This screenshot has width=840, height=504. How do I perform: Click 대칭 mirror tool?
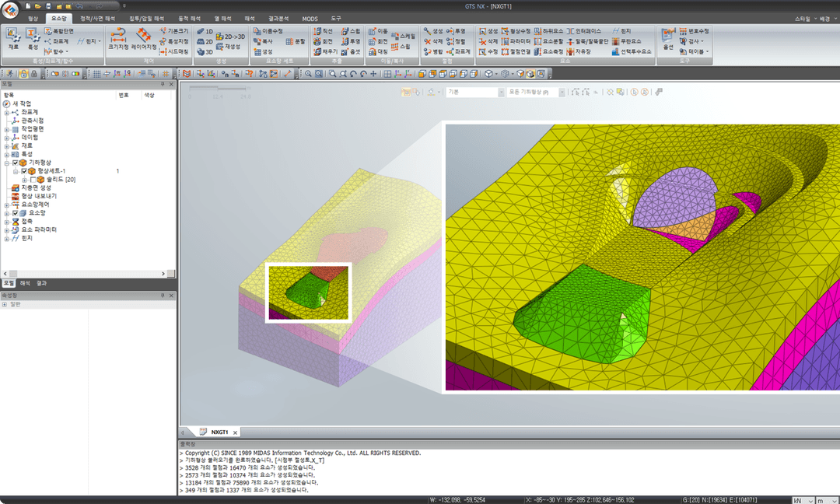coord(378,51)
